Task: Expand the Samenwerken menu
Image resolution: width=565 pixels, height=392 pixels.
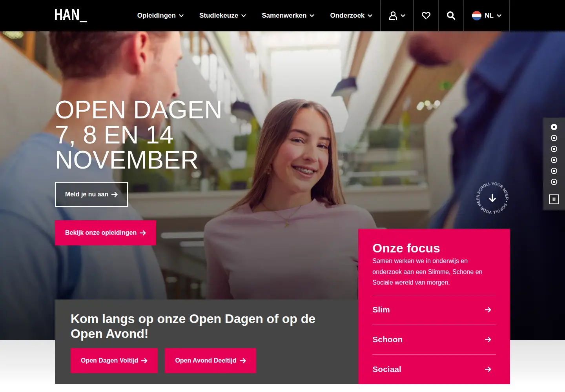Action: [x=288, y=16]
